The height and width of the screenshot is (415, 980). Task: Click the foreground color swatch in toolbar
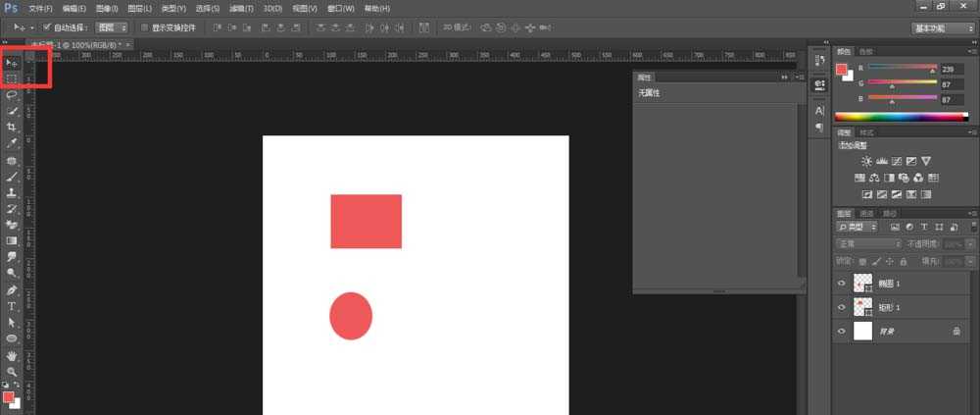pos(9,396)
